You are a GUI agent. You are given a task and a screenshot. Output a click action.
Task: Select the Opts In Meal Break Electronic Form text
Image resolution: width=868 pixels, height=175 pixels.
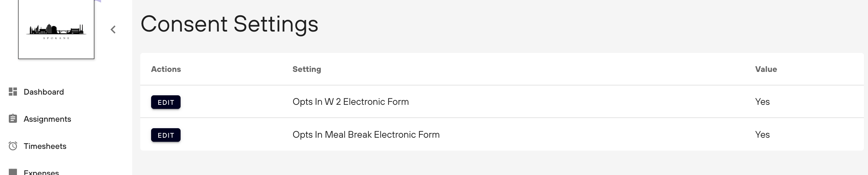[x=366, y=135]
